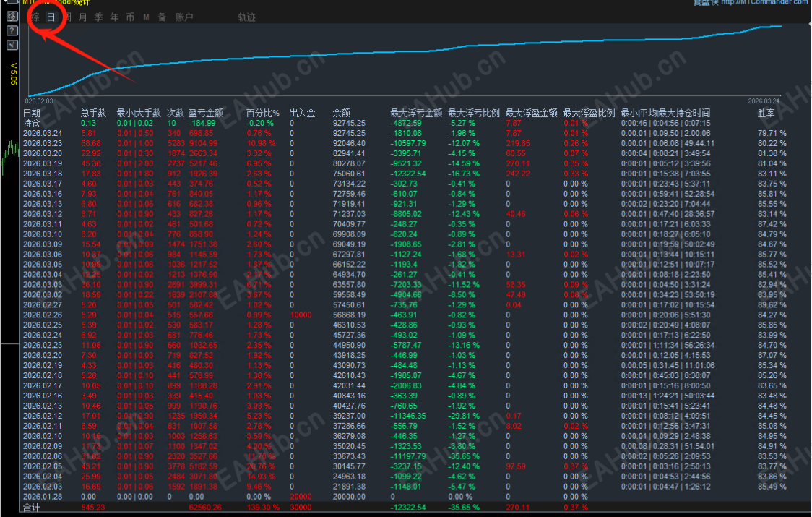Click the 持仓 row label
812x517 pixels.
(x=32, y=123)
